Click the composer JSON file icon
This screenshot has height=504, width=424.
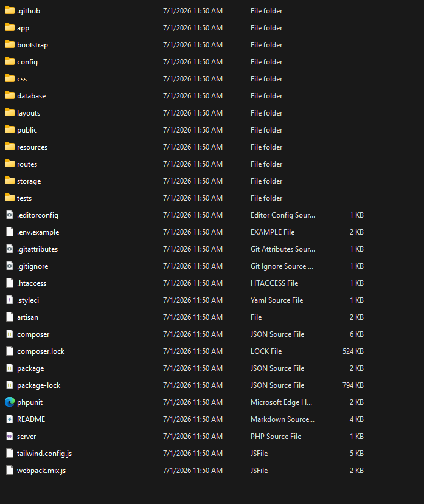(10, 334)
